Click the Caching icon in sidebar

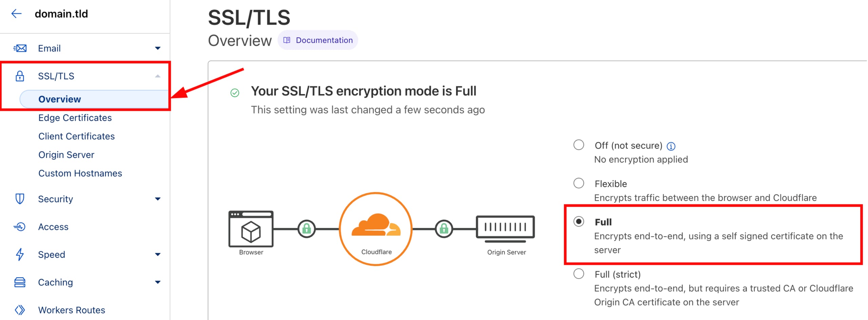click(x=20, y=282)
